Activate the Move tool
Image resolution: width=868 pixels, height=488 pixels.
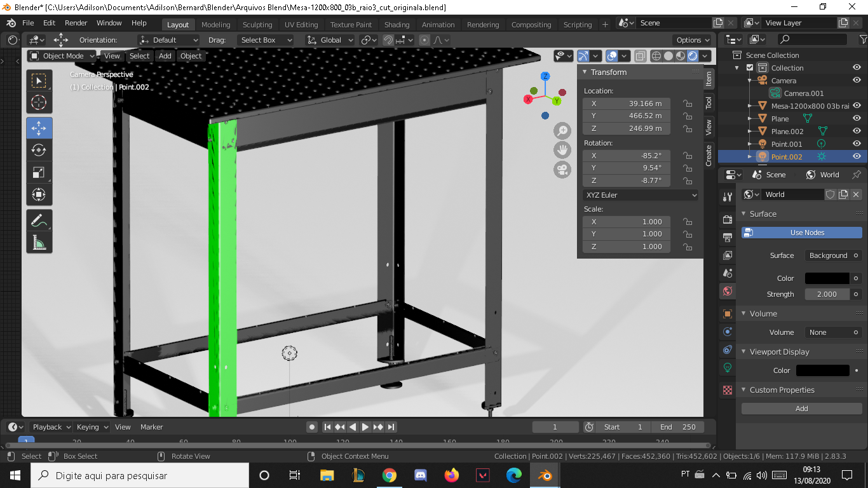[39, 128]
